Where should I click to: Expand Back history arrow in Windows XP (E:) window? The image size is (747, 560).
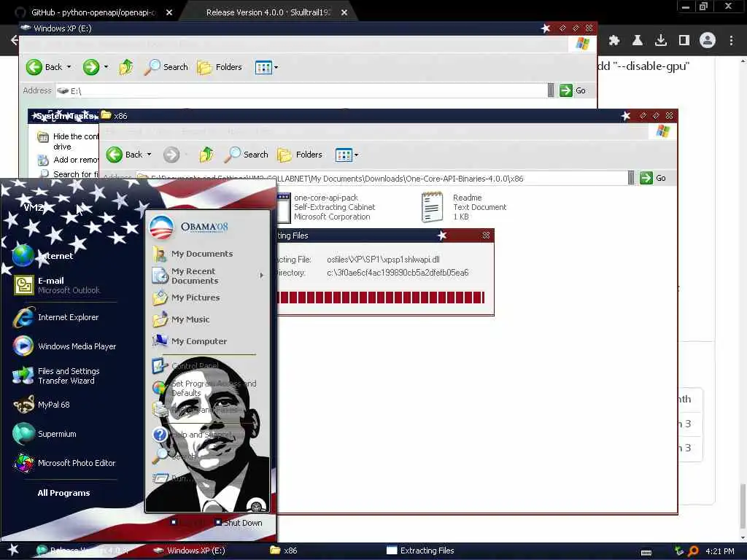[69, 67]
